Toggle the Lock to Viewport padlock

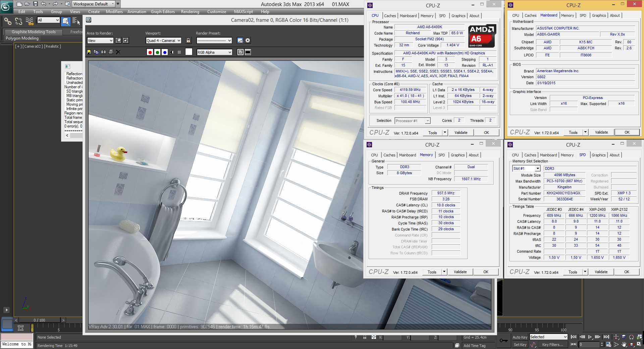[x=189, y=40]
